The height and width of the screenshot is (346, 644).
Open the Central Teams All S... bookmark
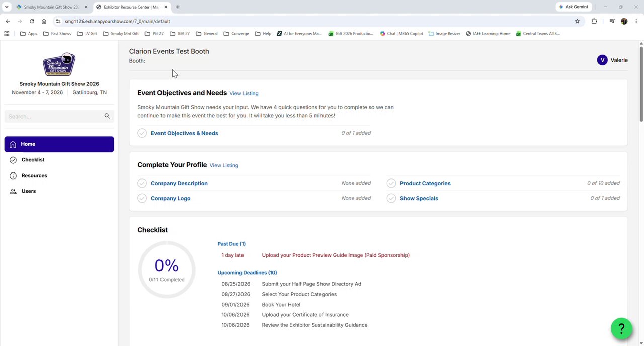click(x=537, y=34)
